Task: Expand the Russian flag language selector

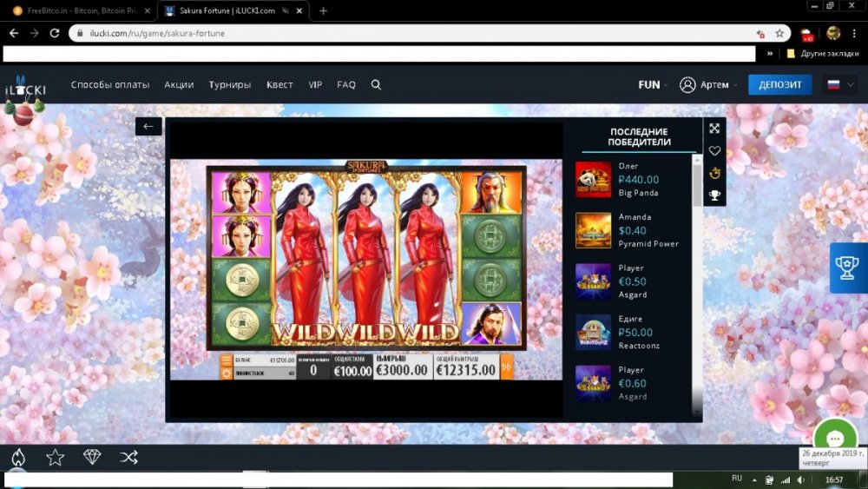Action: (x=839, y=85)
